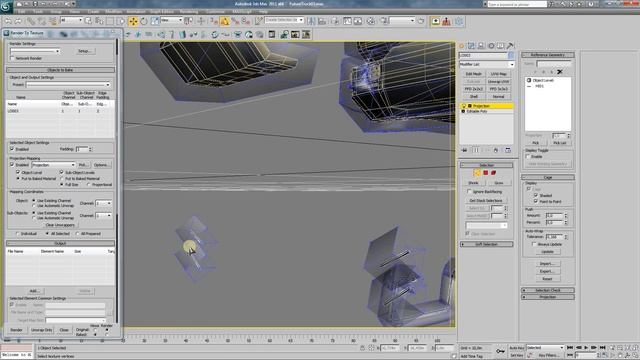Open the Preset dropdown in Render To Texture
640x360 pixels.
pyautogui.click(x=68, y=84)
